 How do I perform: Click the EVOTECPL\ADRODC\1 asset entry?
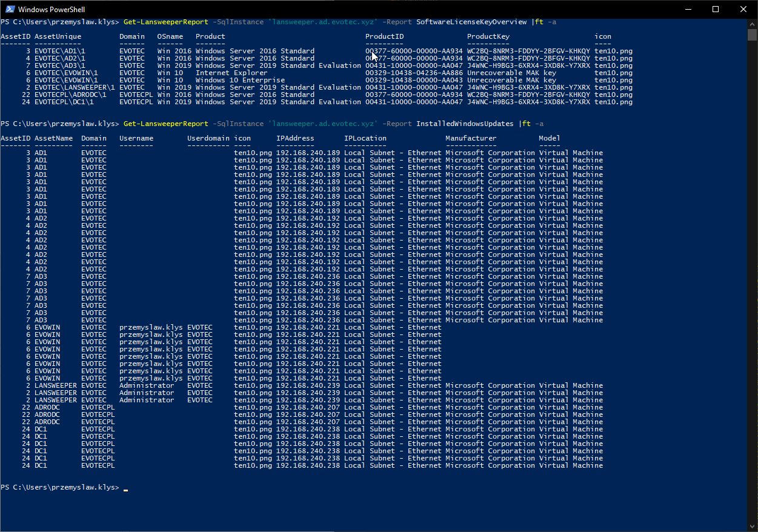tap(70, 95)
